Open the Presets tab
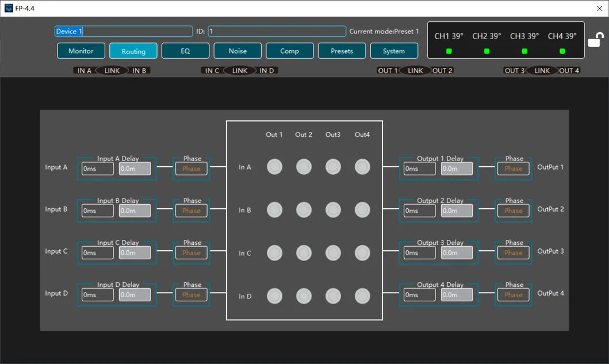 tap(342, 51)
